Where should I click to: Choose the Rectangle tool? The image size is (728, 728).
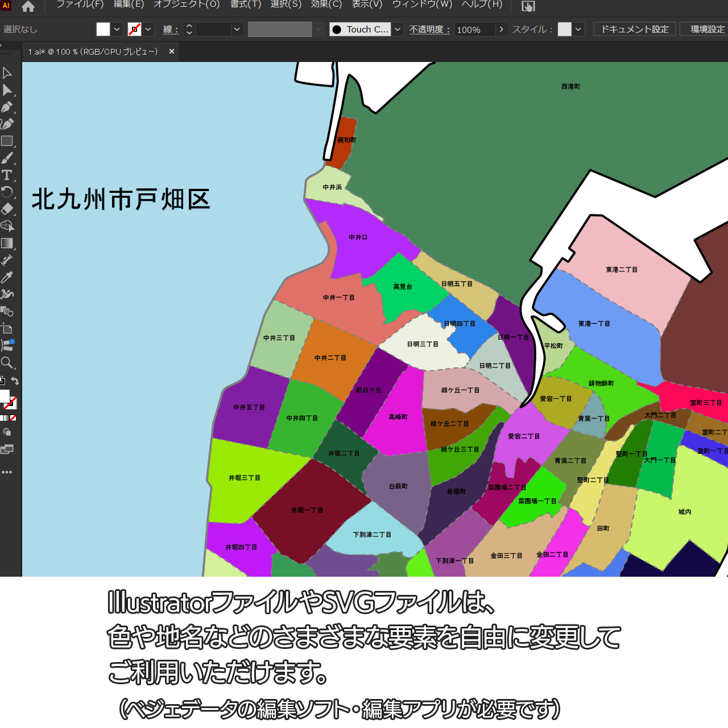(7, 141)
